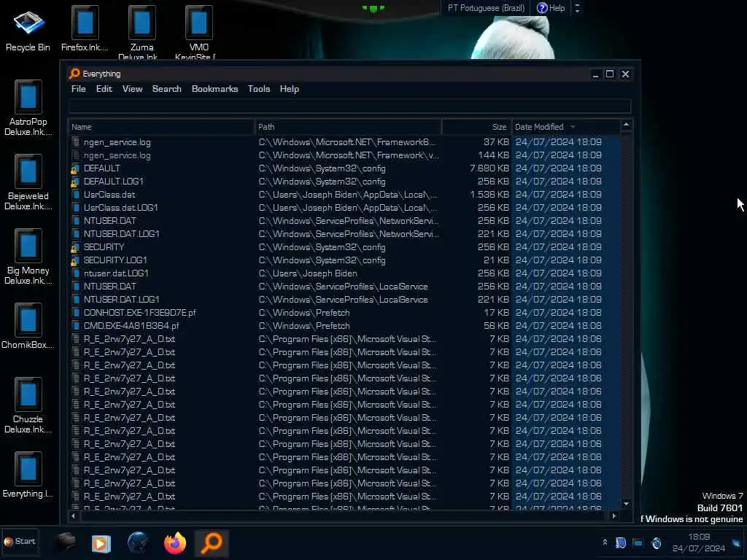The height and width of the screenshot is (560, 747).
Task: Click the horizontal scrollbar right arrow
Action: [614, 516]
